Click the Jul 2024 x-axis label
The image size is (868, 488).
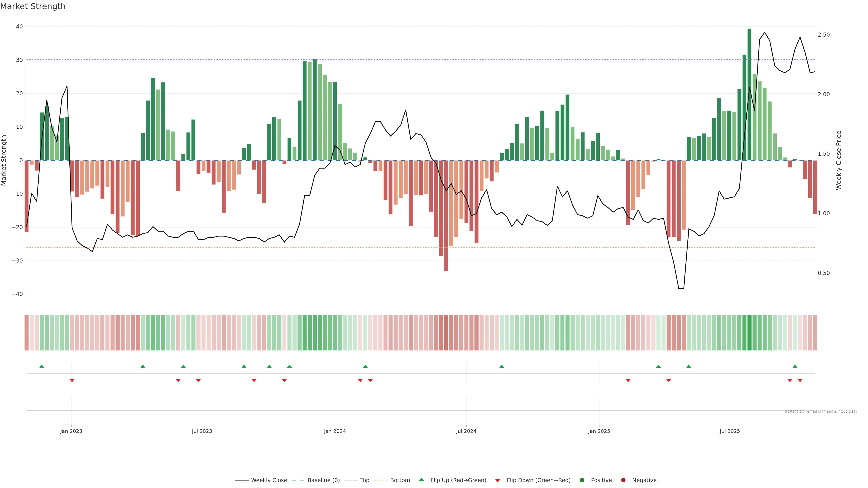click(466, 431)
